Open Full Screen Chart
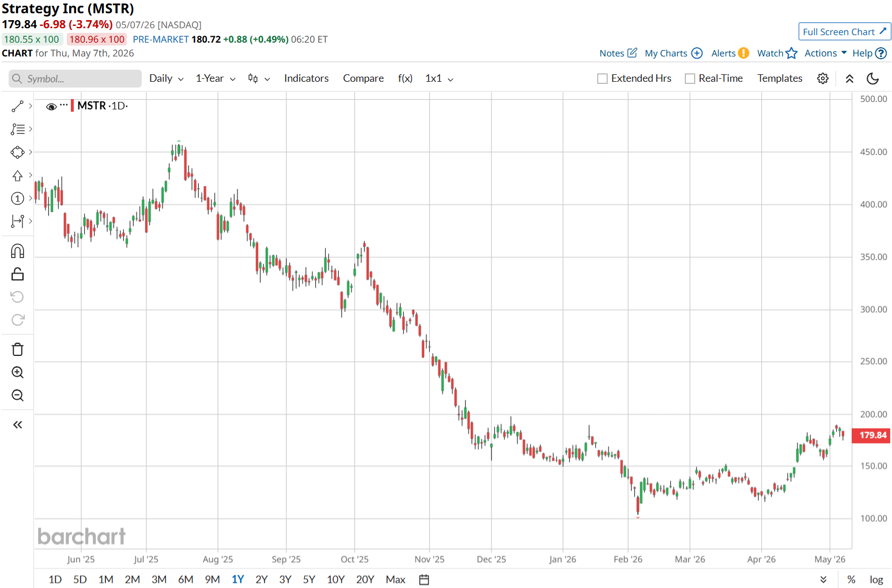The width and height of the screenshot is (892, 588). click(x=845, y=32)
